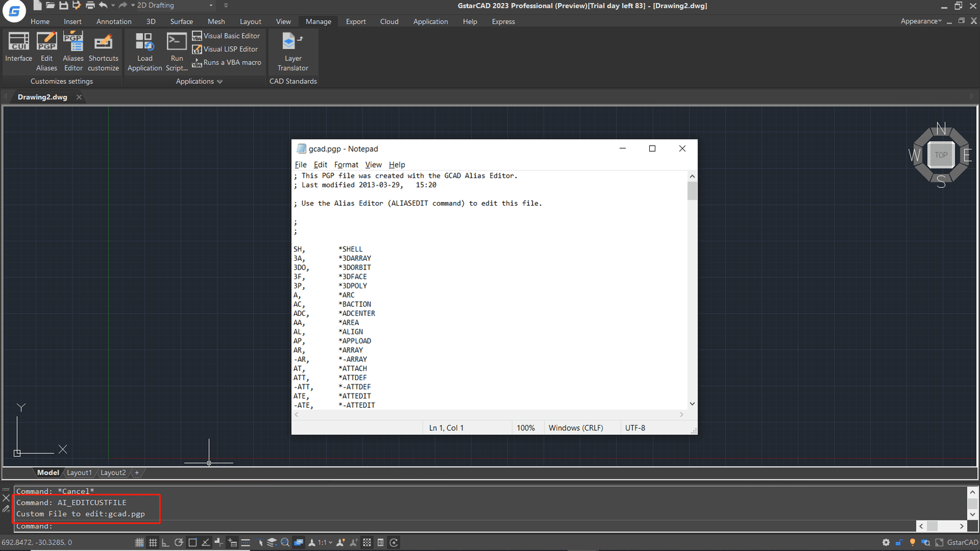The height and width of the screenshot is (551, 980).
Task: Toggle polar tracking in status bar
Action: (179, 542)
